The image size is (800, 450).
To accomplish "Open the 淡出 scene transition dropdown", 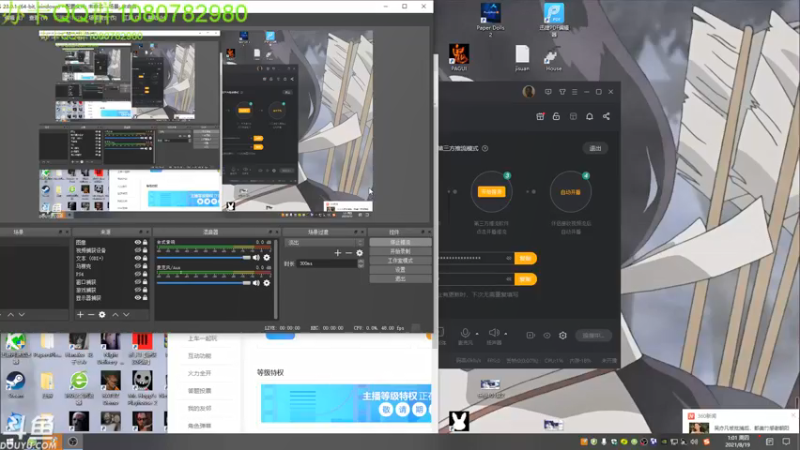I will (x=325, y=242).
